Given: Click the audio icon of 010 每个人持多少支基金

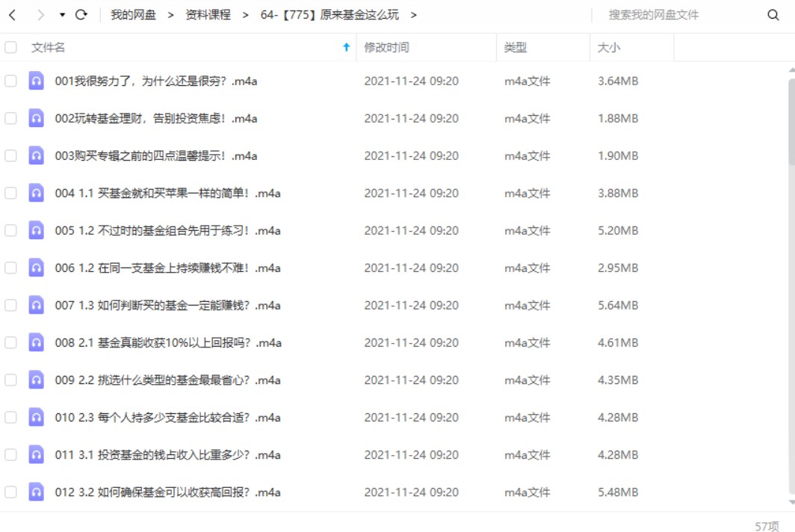Looking at the screenshot, I should [x=36, y=417].
